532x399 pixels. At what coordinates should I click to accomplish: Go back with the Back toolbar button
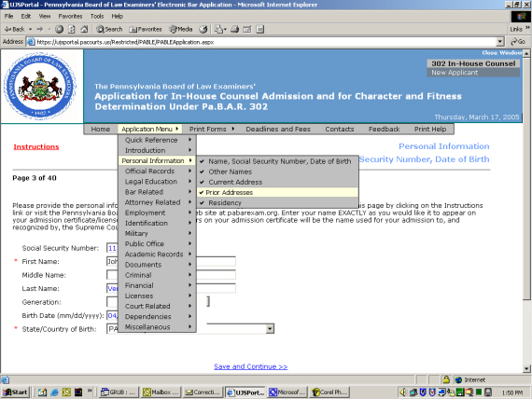click(14, 29)
